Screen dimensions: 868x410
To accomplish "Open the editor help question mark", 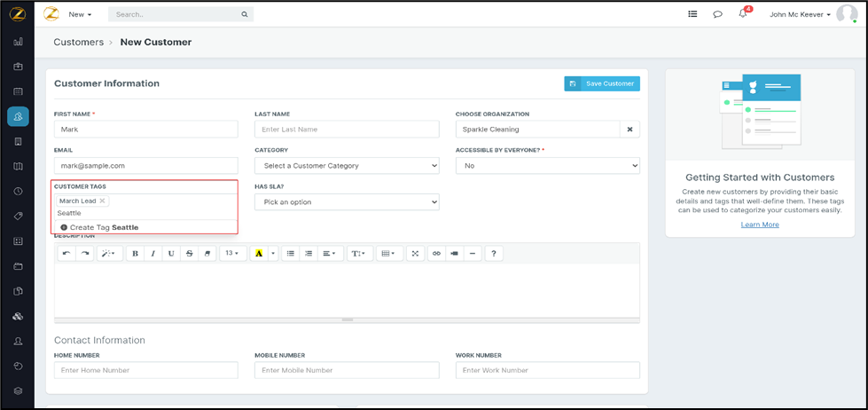I will pos(494,254).
